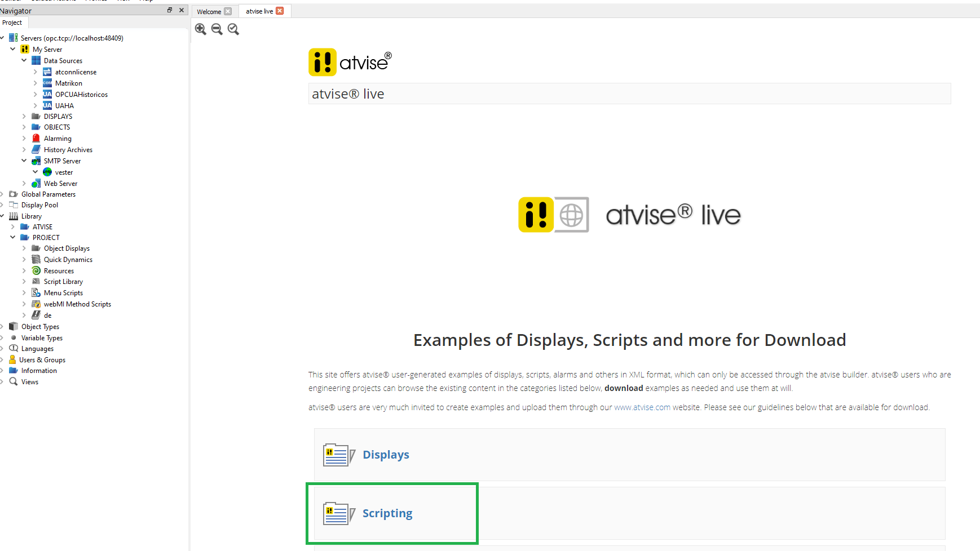This screenshot has width=980, height=551.
Task: Click the SMTP Server icon
Action: point(36,161)
